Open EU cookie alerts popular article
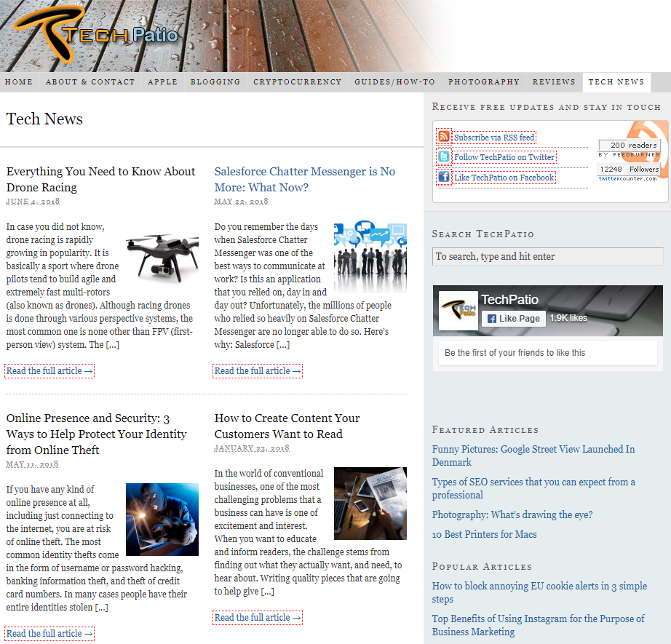671x644 pixels. [539, 592]
